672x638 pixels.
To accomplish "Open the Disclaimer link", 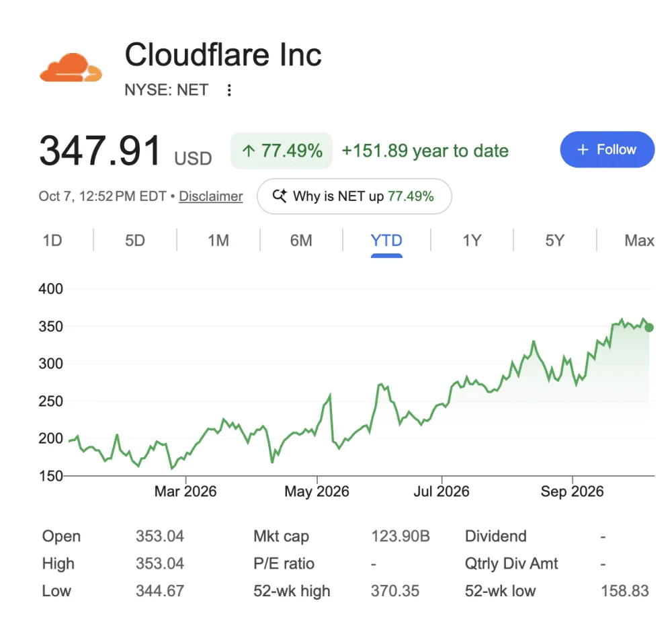I will pyautogui.click(x=211, y=196).
